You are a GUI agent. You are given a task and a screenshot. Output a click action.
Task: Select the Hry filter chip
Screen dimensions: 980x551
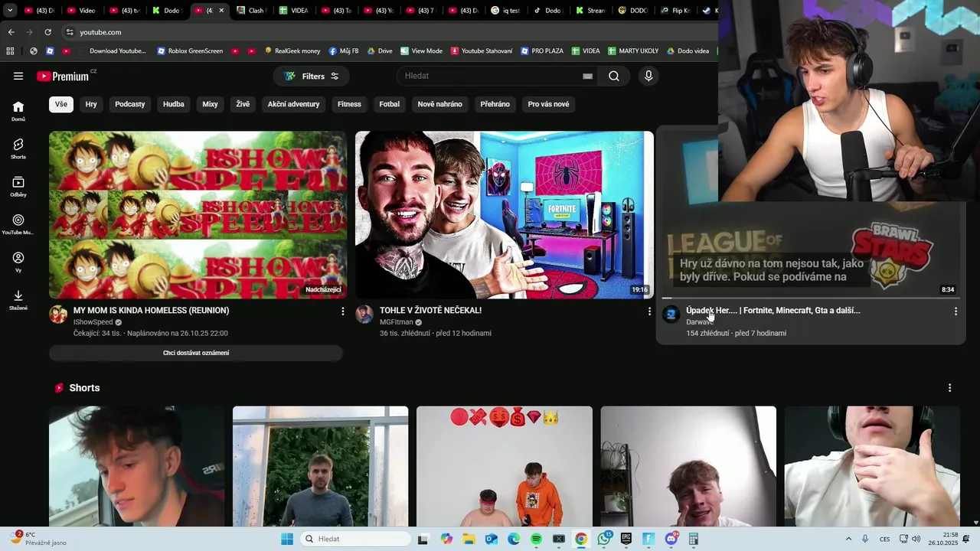[x=91, y=104]
